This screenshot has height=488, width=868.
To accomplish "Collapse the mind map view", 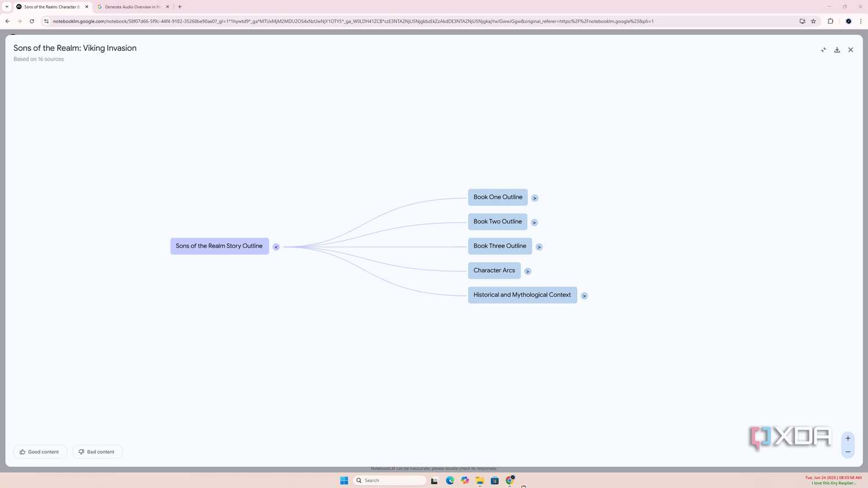I will 823,50.
